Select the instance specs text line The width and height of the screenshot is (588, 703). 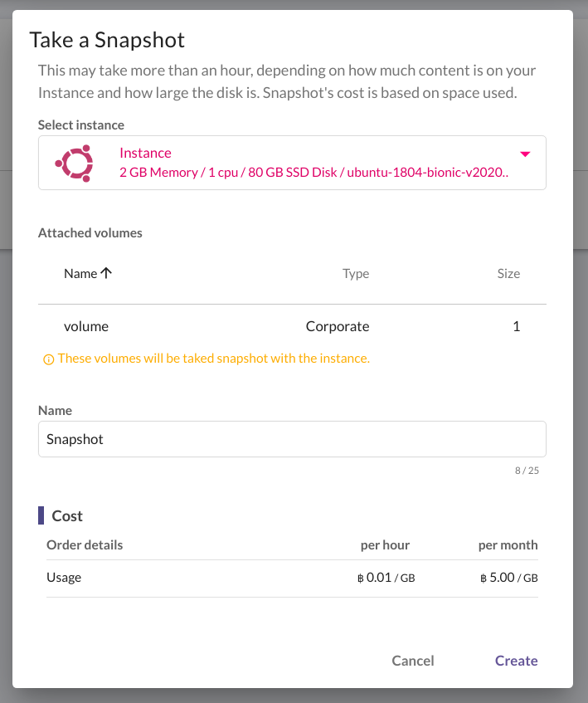click(x=314, y=173)
